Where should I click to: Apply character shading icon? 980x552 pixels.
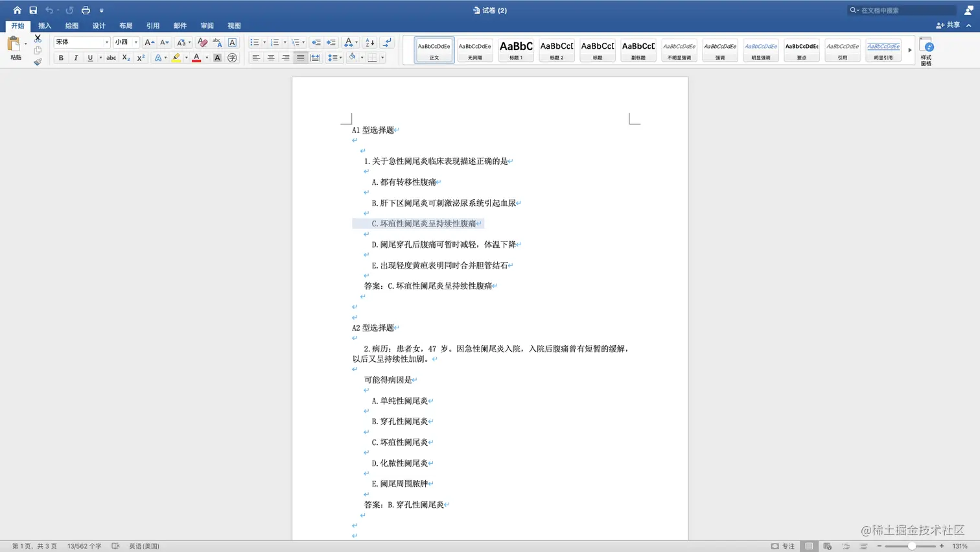tap(217, 58)
